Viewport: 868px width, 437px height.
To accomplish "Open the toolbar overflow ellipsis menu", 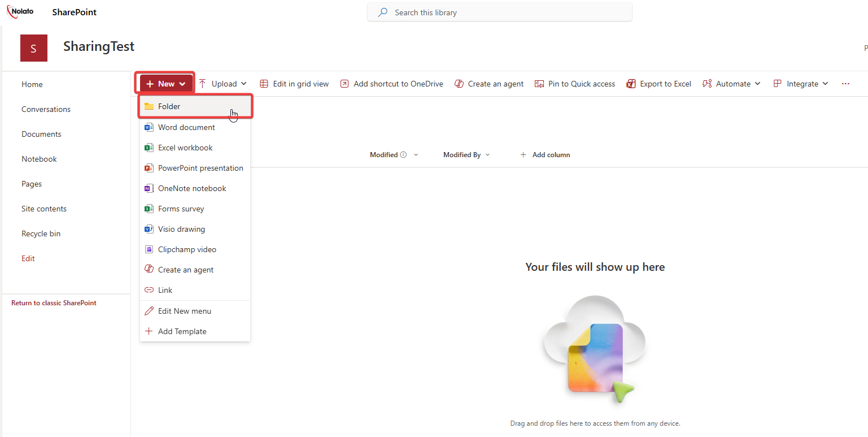I will click(x=845, y=84).
